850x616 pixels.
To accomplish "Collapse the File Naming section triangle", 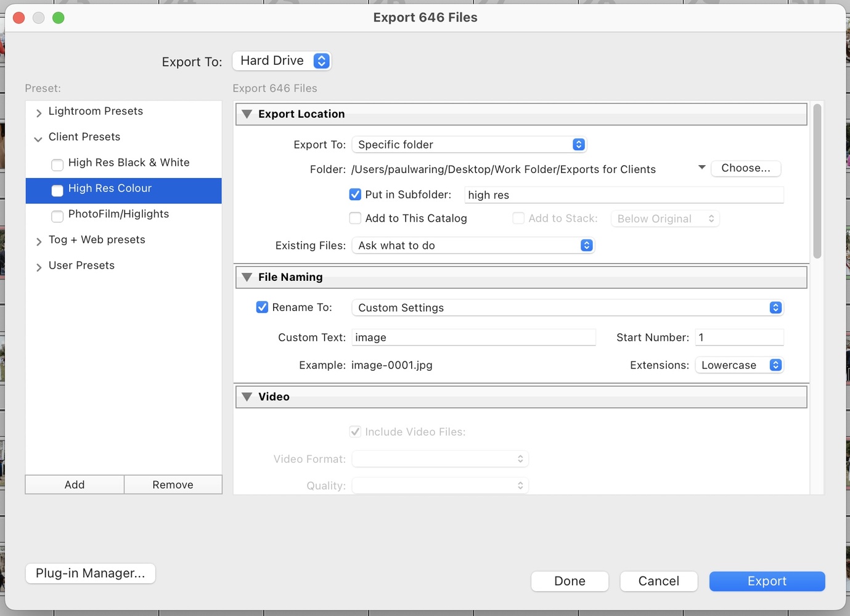I will (x=247, y=277).
